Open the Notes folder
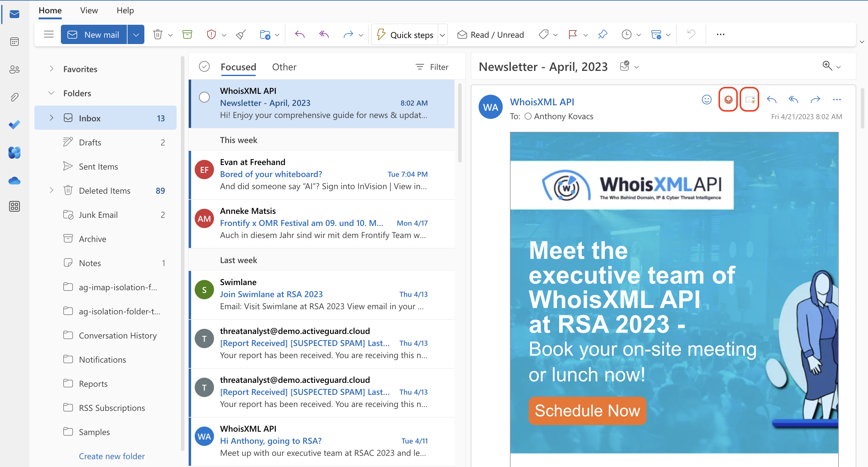The height and width of the screenshot is (467, 868). [x=105, y=263]
